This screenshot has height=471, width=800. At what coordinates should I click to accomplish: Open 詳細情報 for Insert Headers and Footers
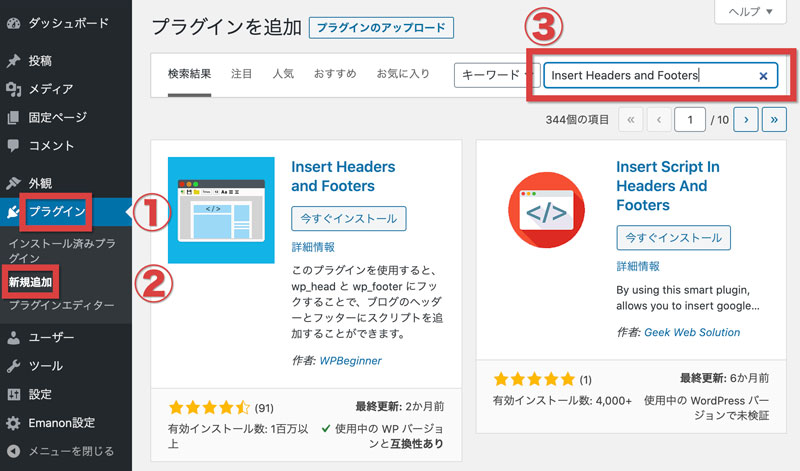313,247
